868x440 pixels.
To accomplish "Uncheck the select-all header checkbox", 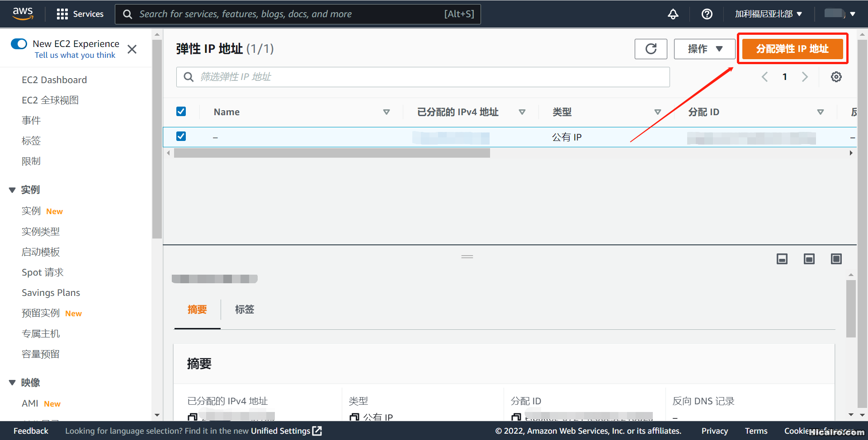I will pyautogui.click(x=181, y=111).
